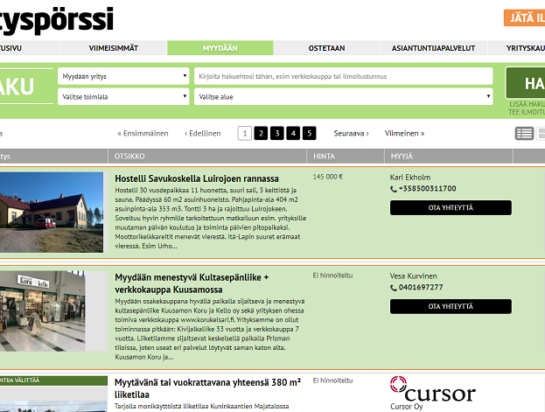Go to the Asiantuntijapalvelut tab
The height and width of the screenshot is (412, 545).
[433, 48]
